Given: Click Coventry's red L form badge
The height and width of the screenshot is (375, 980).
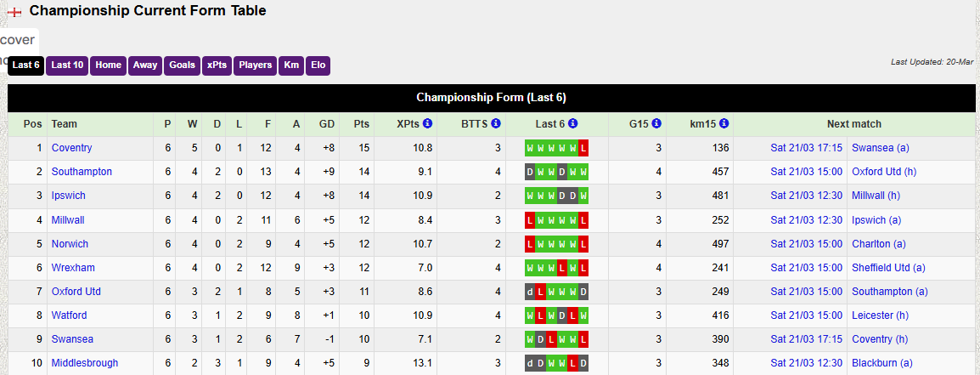Looking at the screenshot, I should pyautogui.click(x=583, y=148).
